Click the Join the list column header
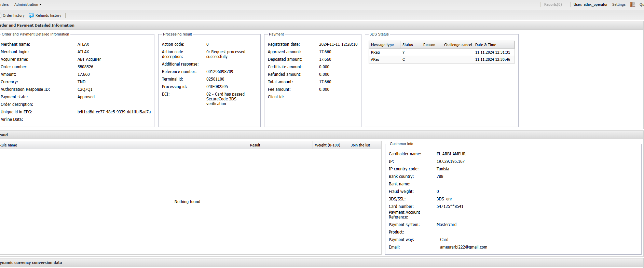The width and height of the screenshot is (644, 268). [x=360, y=145]
